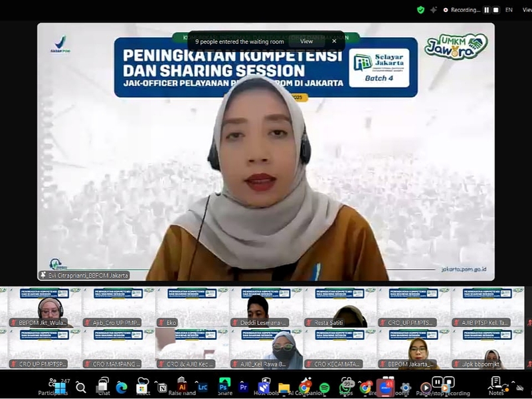Open File Explorer folder icon on taskbar

pyautogui.click(x=284, y=388)
